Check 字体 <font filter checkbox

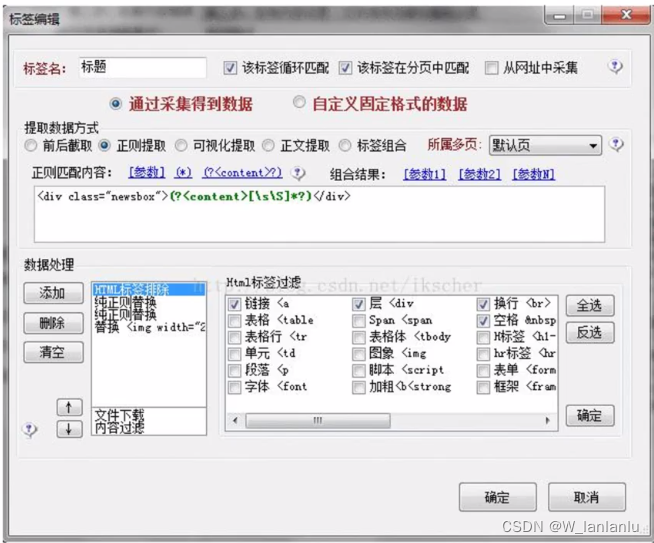pyautogui.click(x=234, y=387)
